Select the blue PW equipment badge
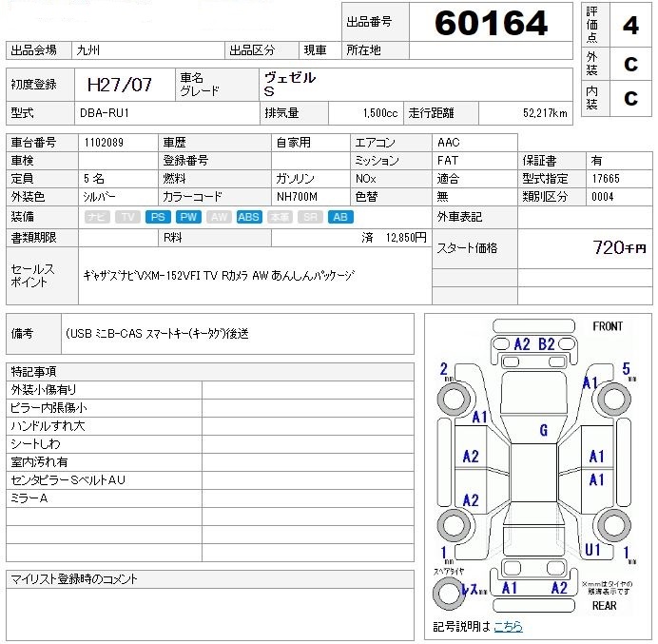The height and width of the screenshot is (644, 658). (x=188, y=217)
